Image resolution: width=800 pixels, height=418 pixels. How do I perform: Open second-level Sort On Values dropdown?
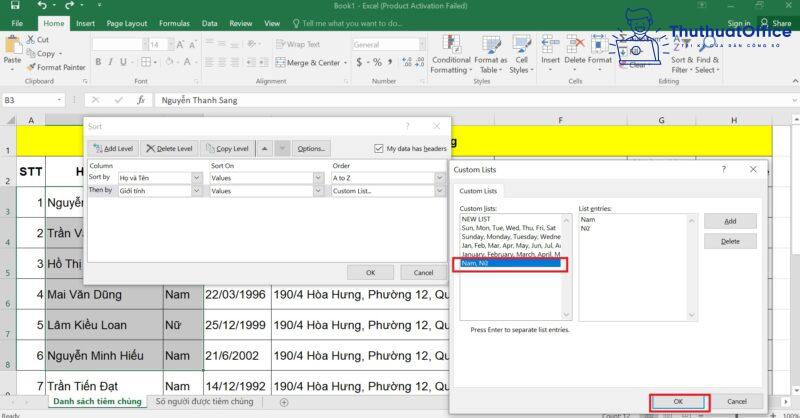click(318, 190)
